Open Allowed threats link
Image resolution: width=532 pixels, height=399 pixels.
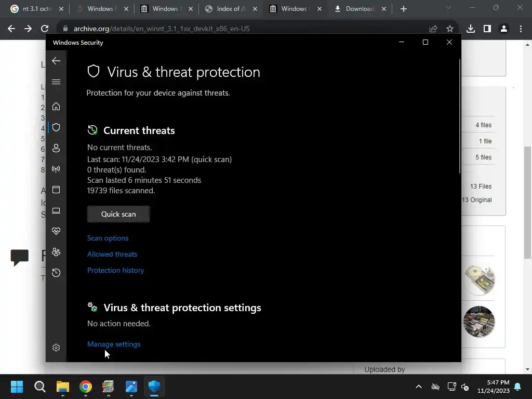pyautogui.click(x=112, y=254)
